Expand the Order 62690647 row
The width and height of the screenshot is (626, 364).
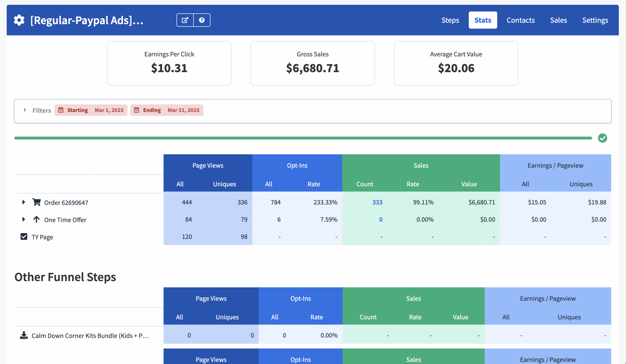tap(24, 202)
